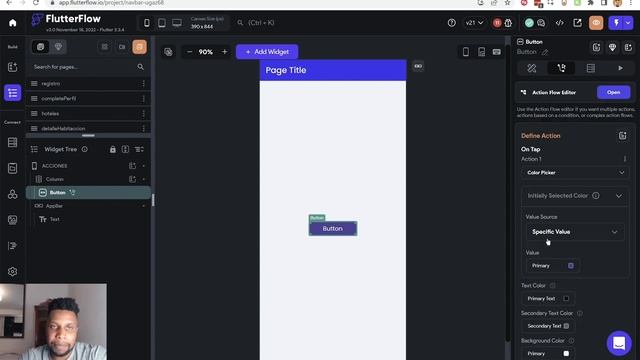Click the Page Title app bar on the canvas

point(333,70)
